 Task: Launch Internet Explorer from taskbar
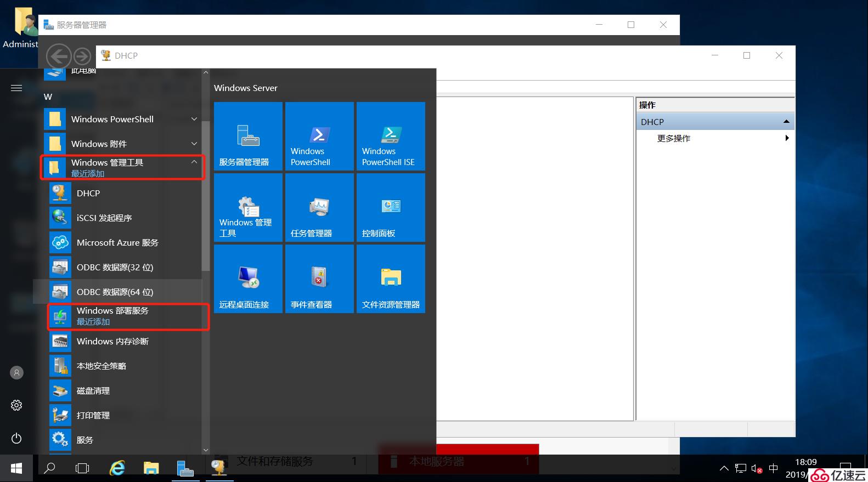coord(117,468)
